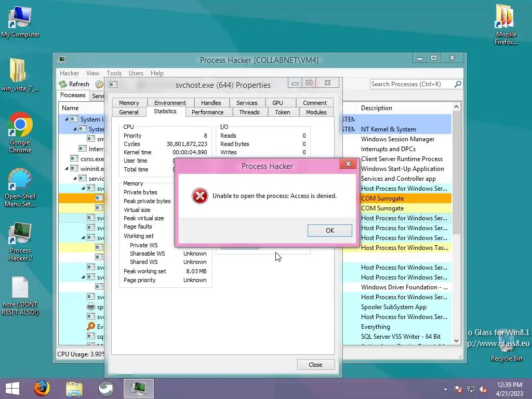Switch to the Modules tab
Screen dimensions: 532x399
coord(316,112)
